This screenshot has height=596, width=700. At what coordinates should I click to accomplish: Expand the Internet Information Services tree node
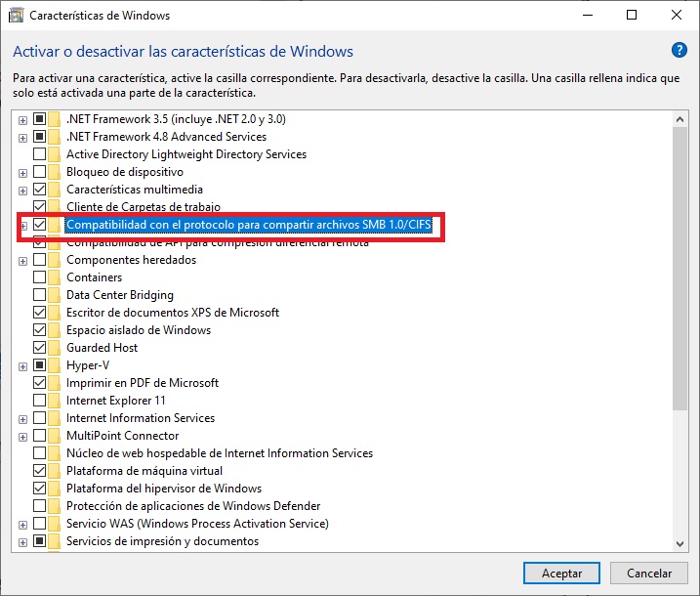pyautogui.click(x=22, y=418)
